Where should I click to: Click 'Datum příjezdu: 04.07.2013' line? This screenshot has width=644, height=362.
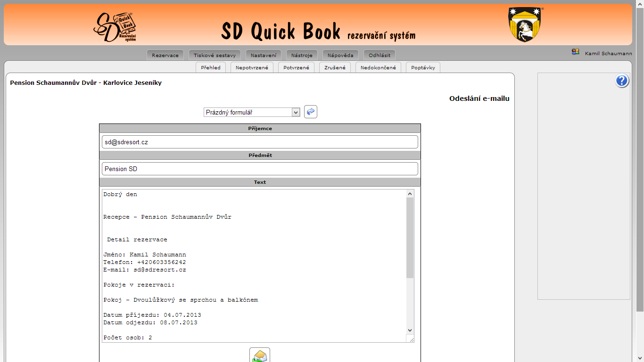(152, 315)
